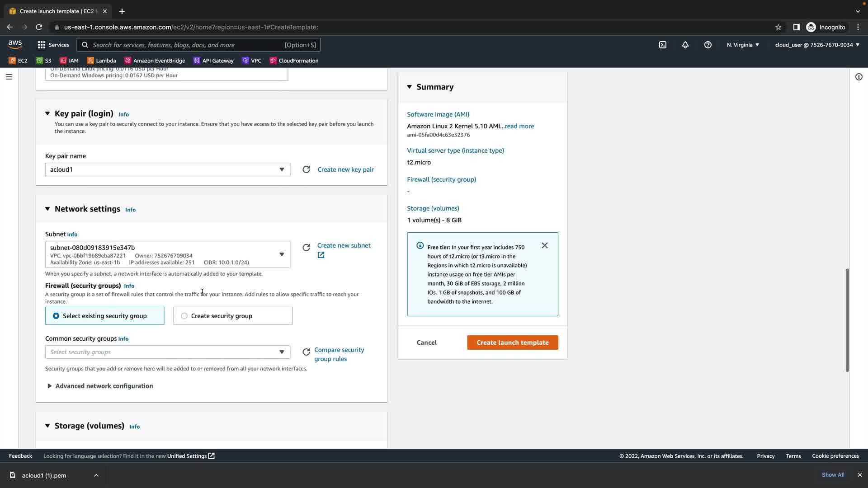The image size is (868, 488).
Task: Click the Create new key pair link
Action: coord(345,169)
